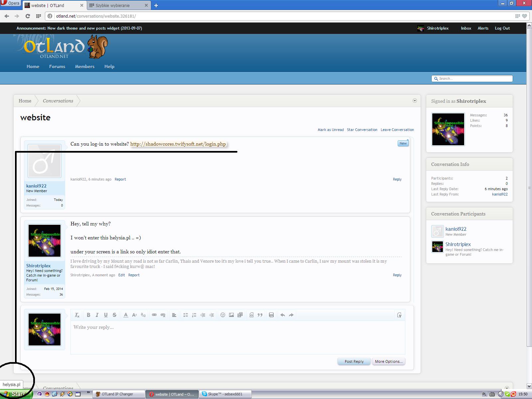
Task: Expand the breadcrumb jump menu arrow
Action: 415,101
